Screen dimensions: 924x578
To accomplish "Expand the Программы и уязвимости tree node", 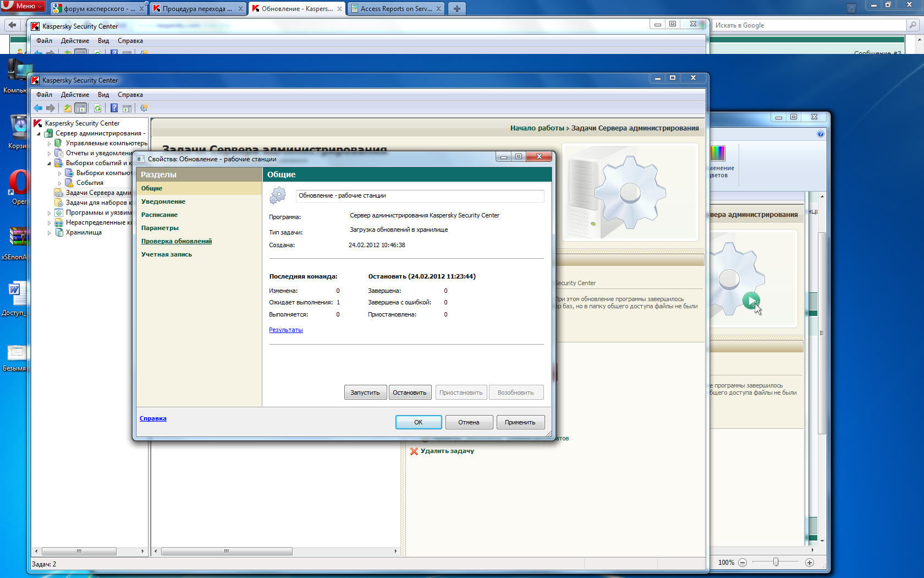I will 49,213.
